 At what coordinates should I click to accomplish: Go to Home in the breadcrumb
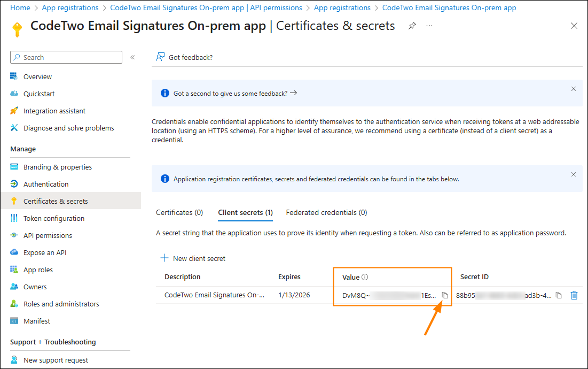20,7
